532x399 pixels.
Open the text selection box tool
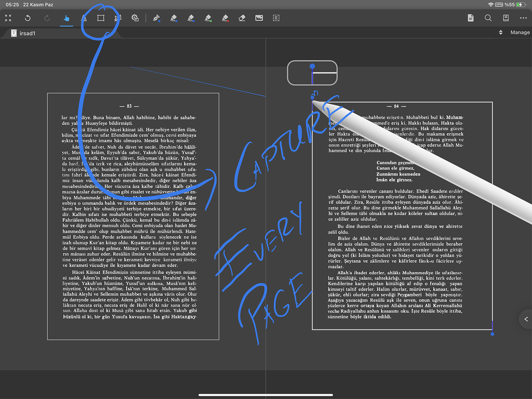[x=276, y=18]
